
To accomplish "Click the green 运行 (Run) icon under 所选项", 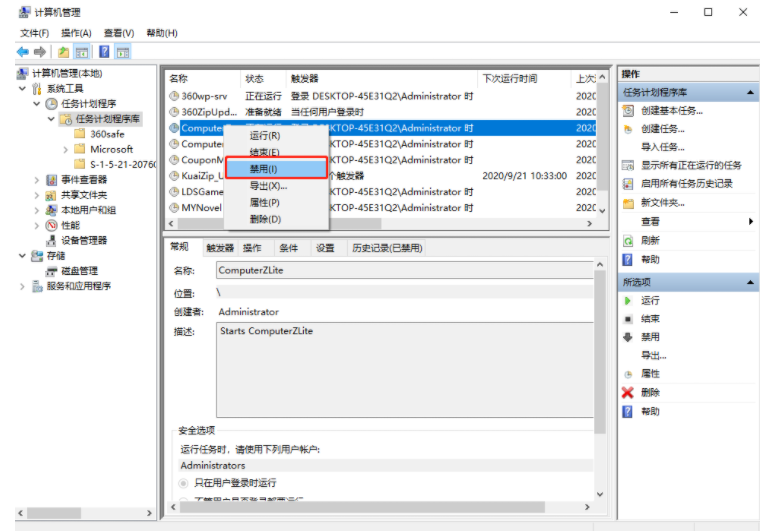I will (x=627, y=300).
